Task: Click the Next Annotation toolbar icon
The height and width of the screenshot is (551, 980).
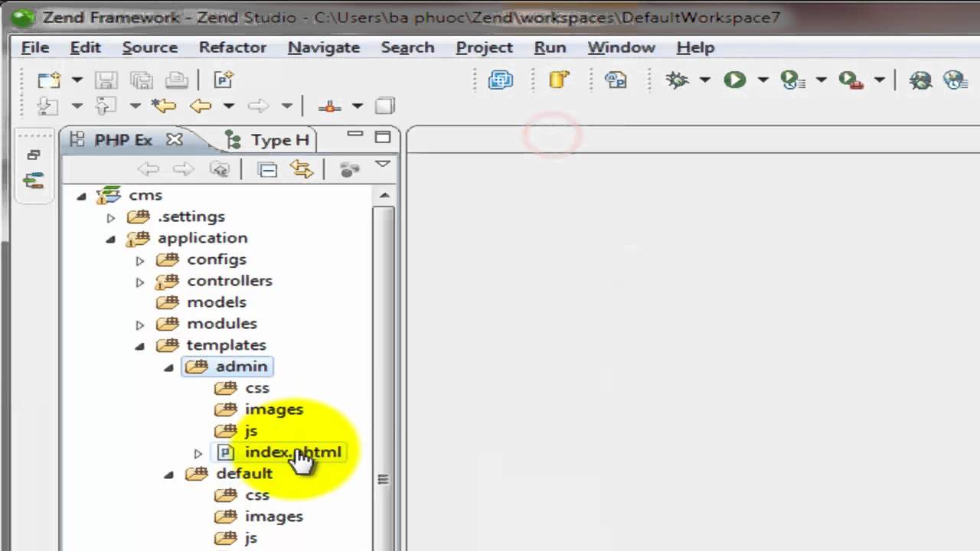Action: pyautogui.click(x=47, y=106)
